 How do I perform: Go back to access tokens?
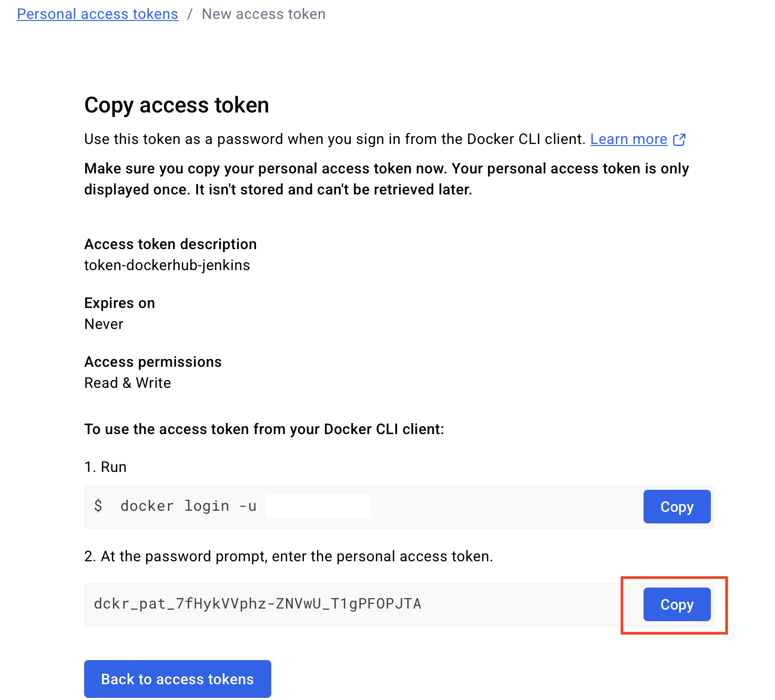177,679
